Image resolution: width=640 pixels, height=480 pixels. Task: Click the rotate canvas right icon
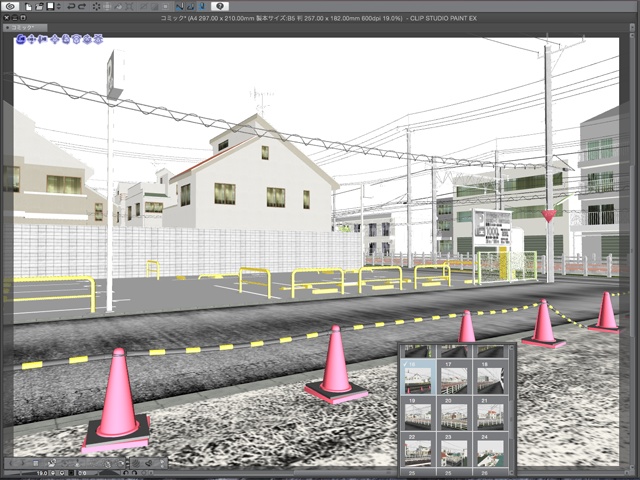coord(135,473)
